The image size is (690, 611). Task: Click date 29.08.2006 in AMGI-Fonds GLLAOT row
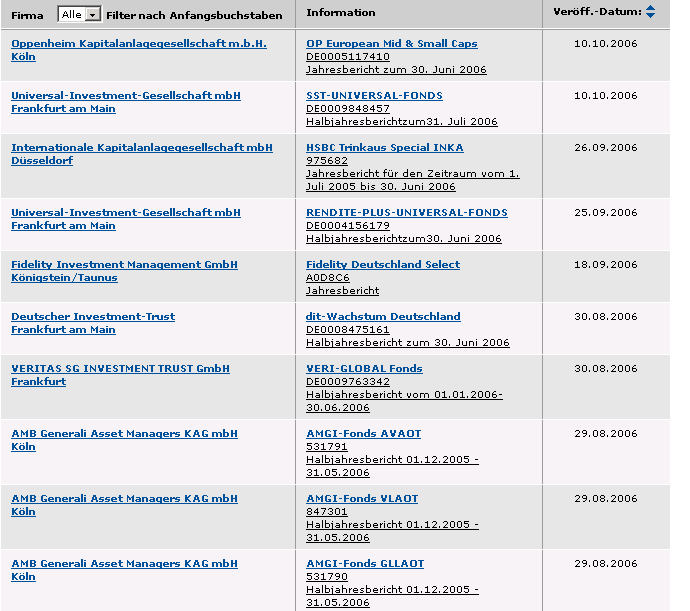point(606,564)
